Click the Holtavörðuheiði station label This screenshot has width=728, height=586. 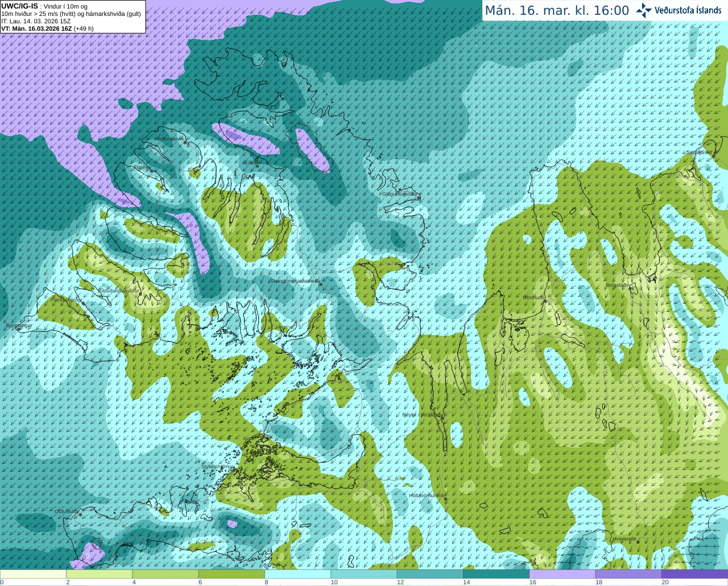[x=427, y=496]
